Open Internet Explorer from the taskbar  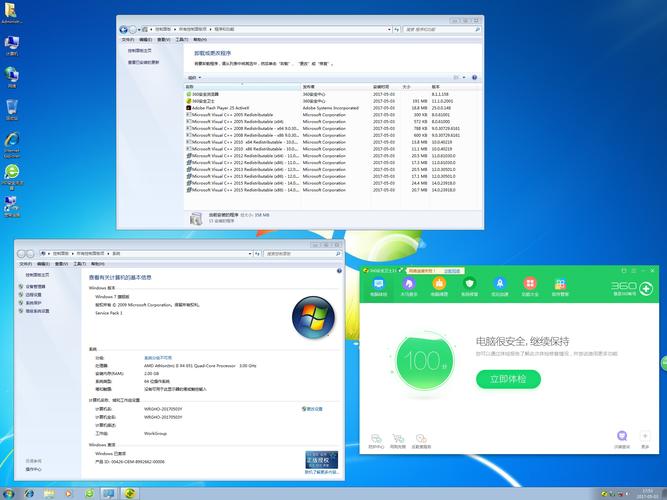click(29, 494)
